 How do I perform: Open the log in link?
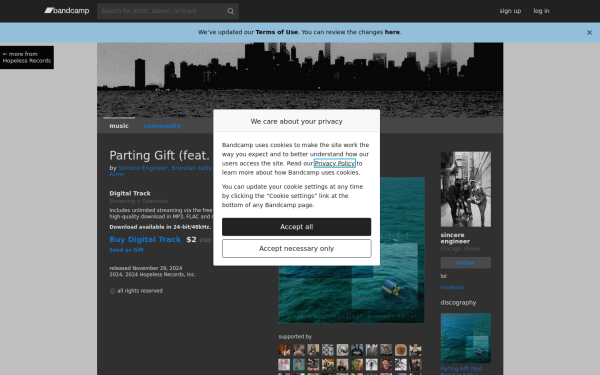click(541, 11)
